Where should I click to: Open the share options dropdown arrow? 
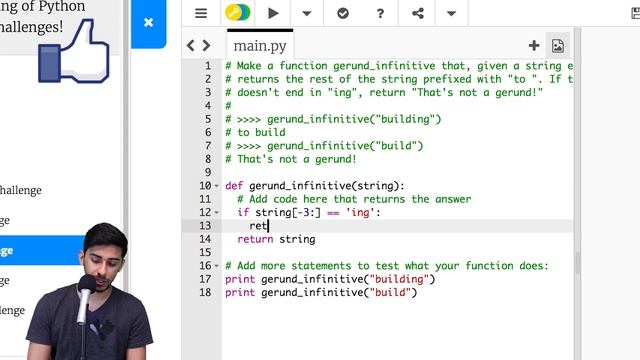click(x=451, y=13)
